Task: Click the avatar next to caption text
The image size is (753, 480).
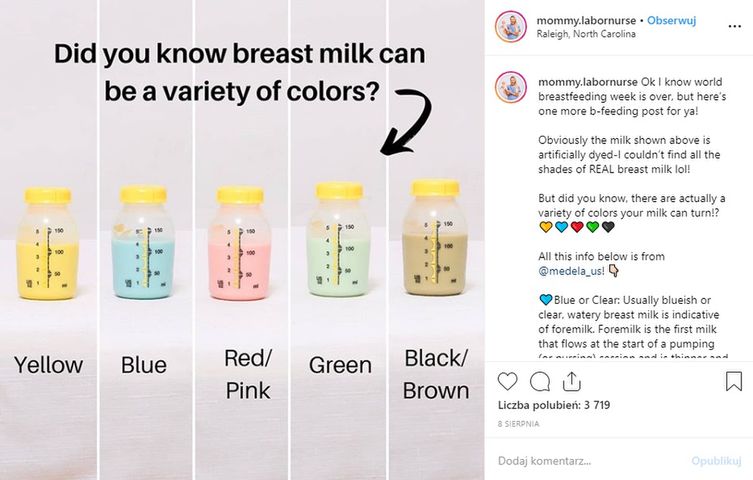Action: tap(511, 87)
